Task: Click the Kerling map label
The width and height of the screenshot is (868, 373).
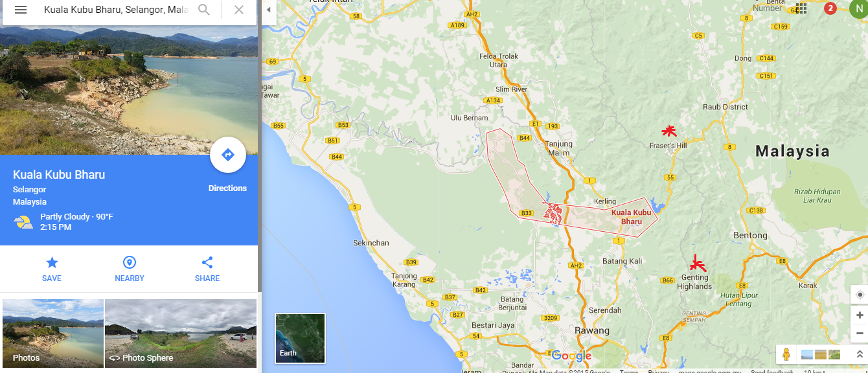Action: 605,201
